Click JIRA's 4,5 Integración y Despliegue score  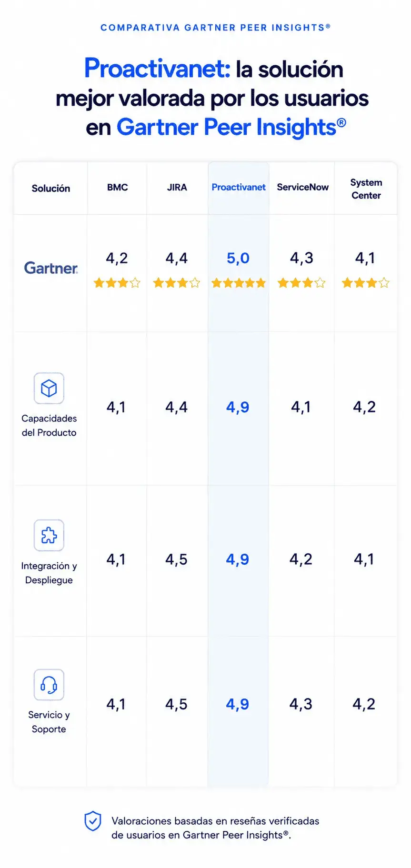(x=176, y=559)
